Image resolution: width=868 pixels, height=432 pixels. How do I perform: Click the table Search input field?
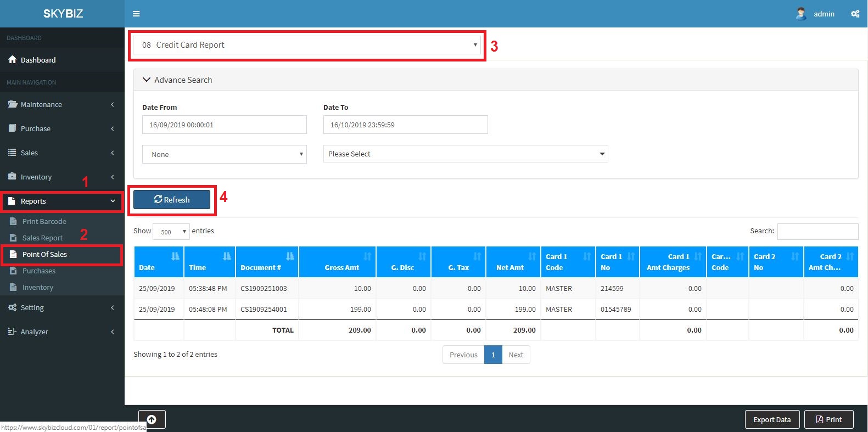(x=817, y=232)
